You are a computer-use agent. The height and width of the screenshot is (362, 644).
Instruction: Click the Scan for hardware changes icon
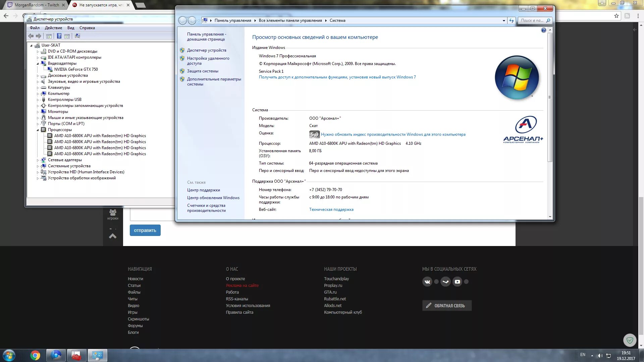point(77,36)
